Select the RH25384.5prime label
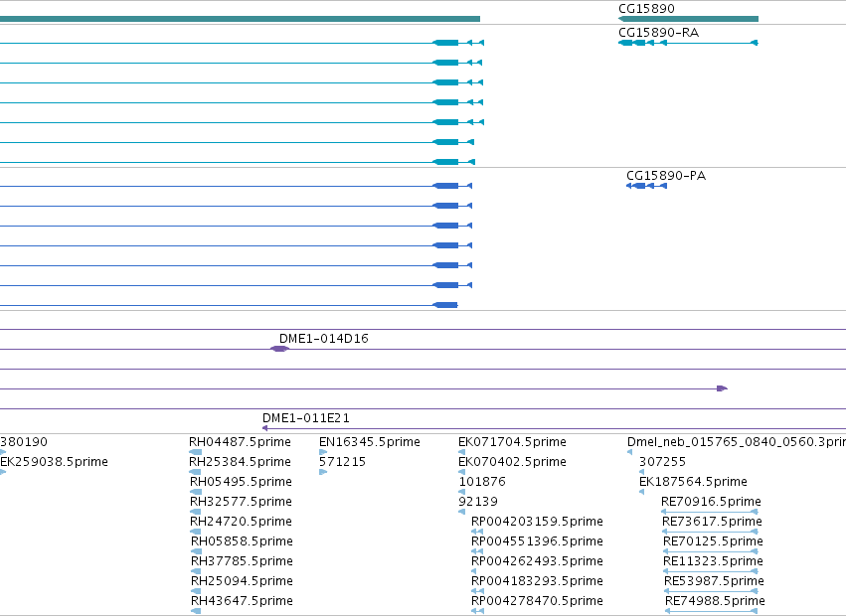 pyautogui.click(x=240, y=462)
